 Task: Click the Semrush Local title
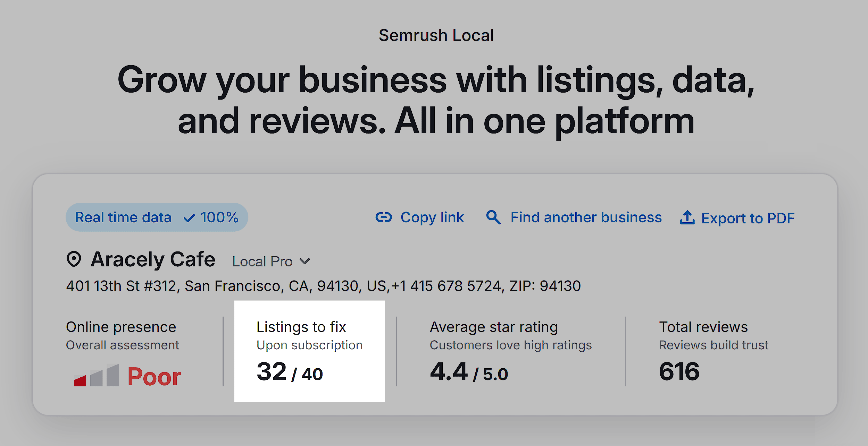436,35
